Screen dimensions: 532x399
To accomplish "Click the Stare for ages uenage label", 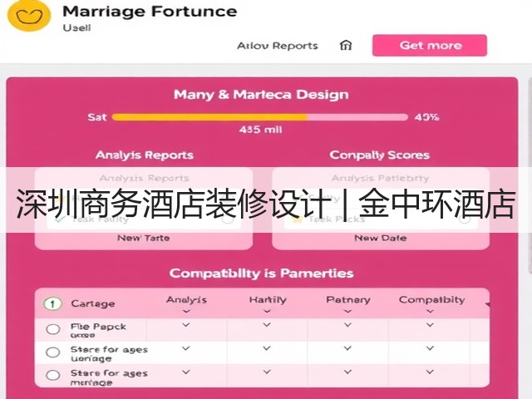I will [x=109, y=353].
